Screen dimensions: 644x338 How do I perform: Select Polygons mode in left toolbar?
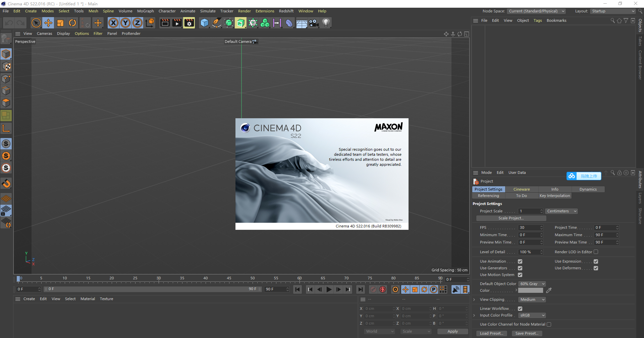(x=6, y=103)
